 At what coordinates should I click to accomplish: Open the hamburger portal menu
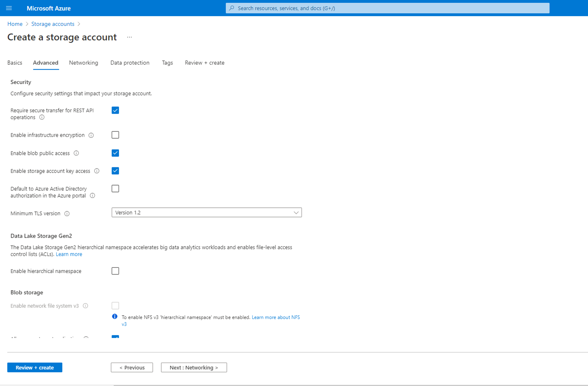(9, 8)
